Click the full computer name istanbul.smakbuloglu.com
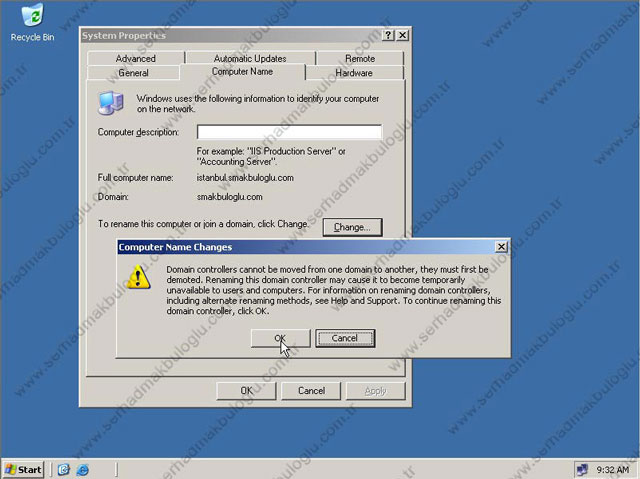 [x=245, y=177]
